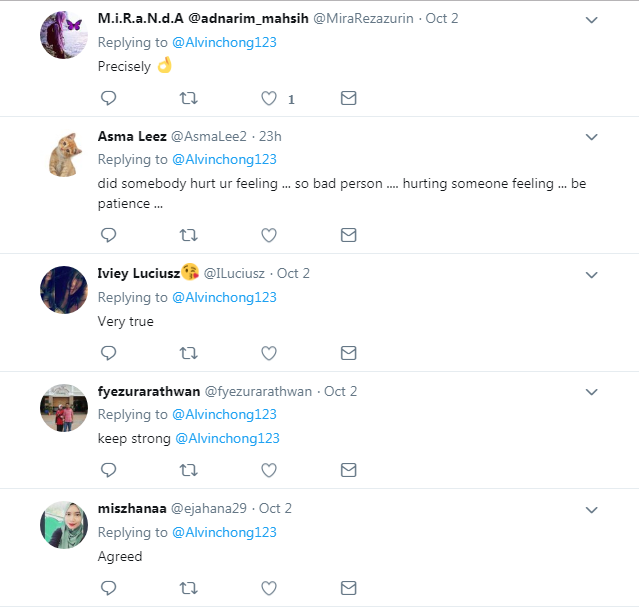
Task: Retweet fyezurarathwan's "keep strong" tweet
Action: 188,469
